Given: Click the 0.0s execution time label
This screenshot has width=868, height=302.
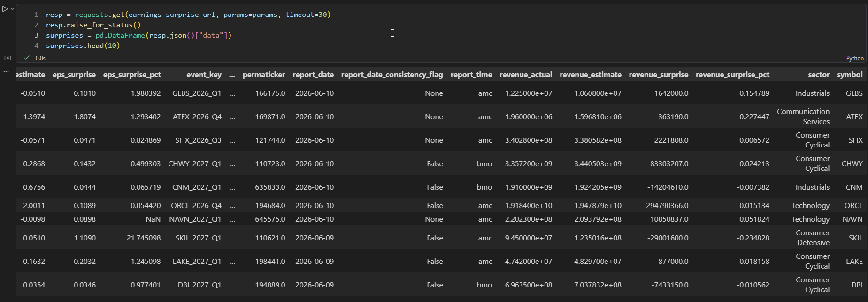Looking at the screenshot, I should click(x=40, y=58).
